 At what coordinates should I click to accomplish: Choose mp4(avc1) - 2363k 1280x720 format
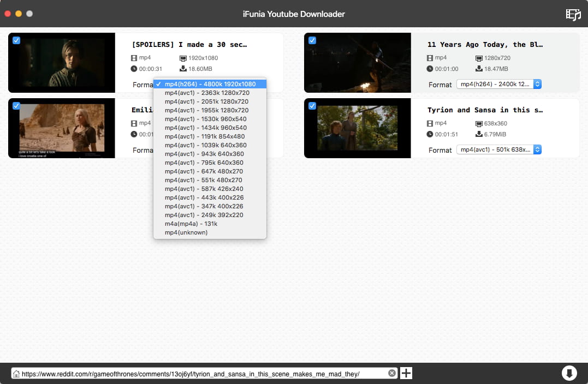[206, 93]
